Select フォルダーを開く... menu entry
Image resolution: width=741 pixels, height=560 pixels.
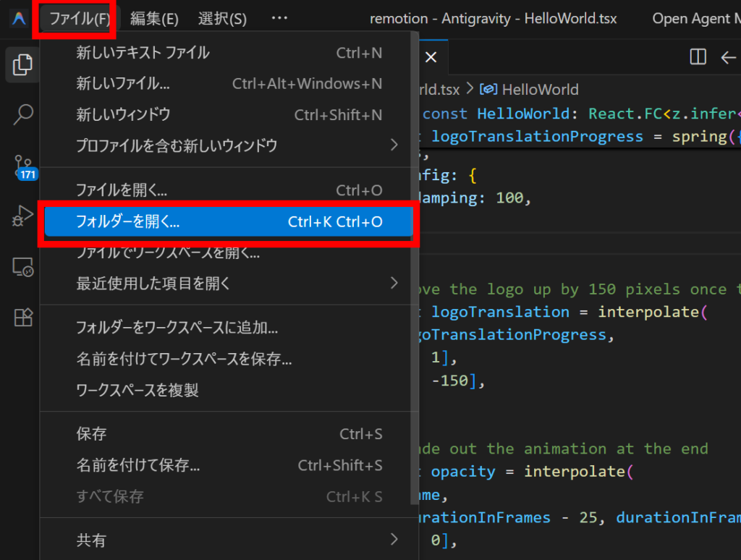coord(228,222)
